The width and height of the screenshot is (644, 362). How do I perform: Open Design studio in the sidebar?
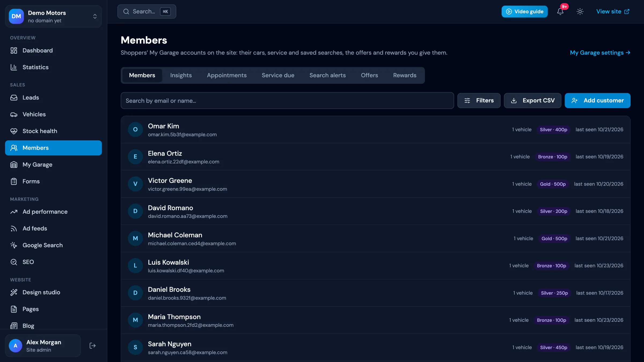click(53, 292)
